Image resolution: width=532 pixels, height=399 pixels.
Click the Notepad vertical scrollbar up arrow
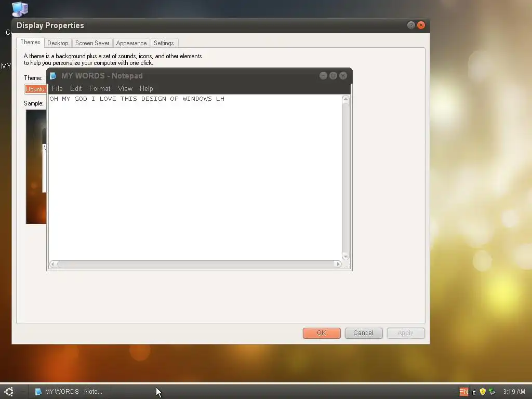coord(345,99)
